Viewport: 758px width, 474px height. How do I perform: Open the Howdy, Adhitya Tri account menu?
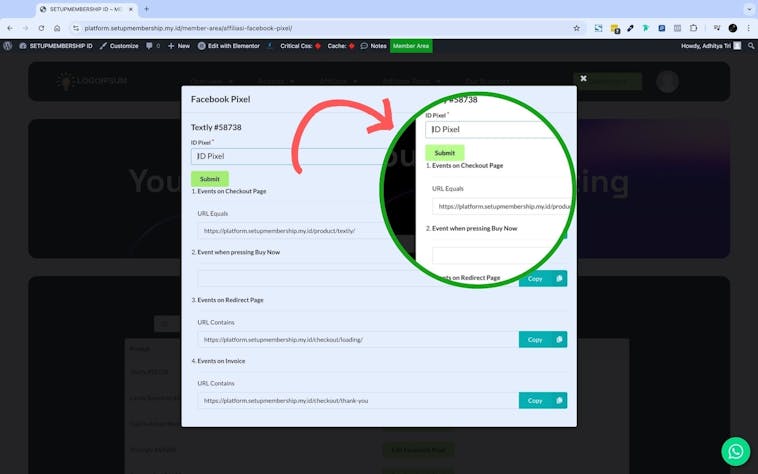coord(710,46)
